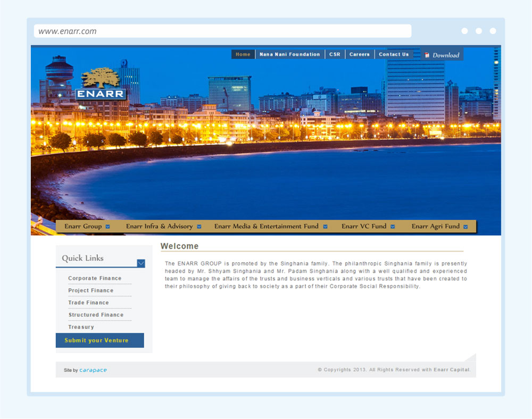Open the Contact Us page
The width and height of the screenshot is (532, 419).
pyautogui.click(x=394, y=54)
